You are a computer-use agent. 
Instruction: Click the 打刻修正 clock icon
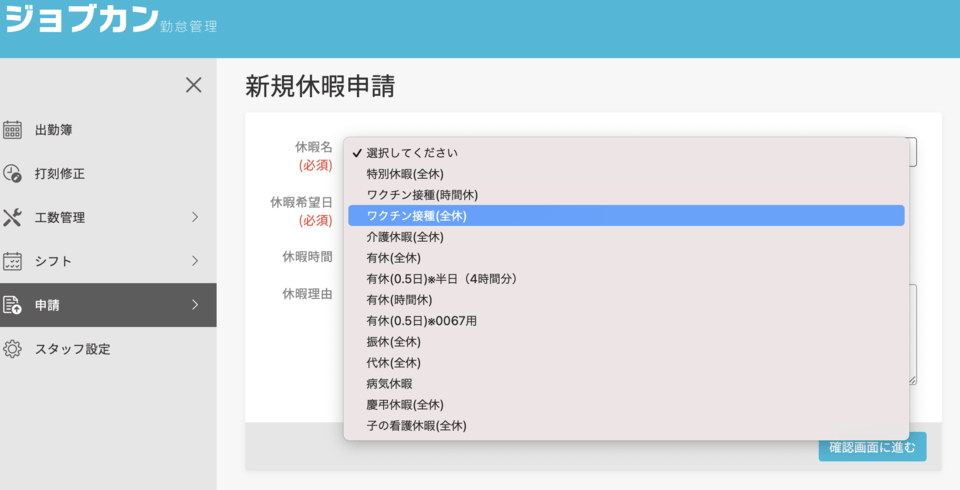click(x=12, y=173)
